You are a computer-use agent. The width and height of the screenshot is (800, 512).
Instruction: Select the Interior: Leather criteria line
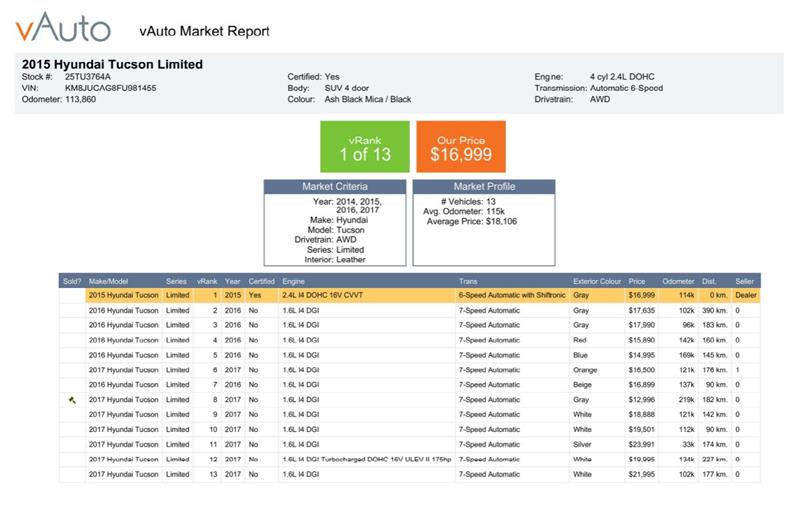(335, 260)
